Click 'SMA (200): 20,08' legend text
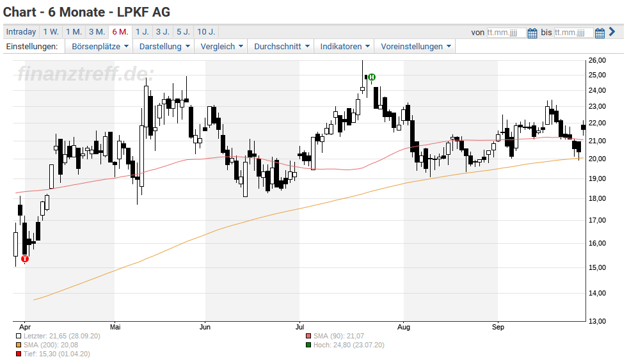Image resolution: width=629 pixels, height=364 pixels. (x=51, y=345)
